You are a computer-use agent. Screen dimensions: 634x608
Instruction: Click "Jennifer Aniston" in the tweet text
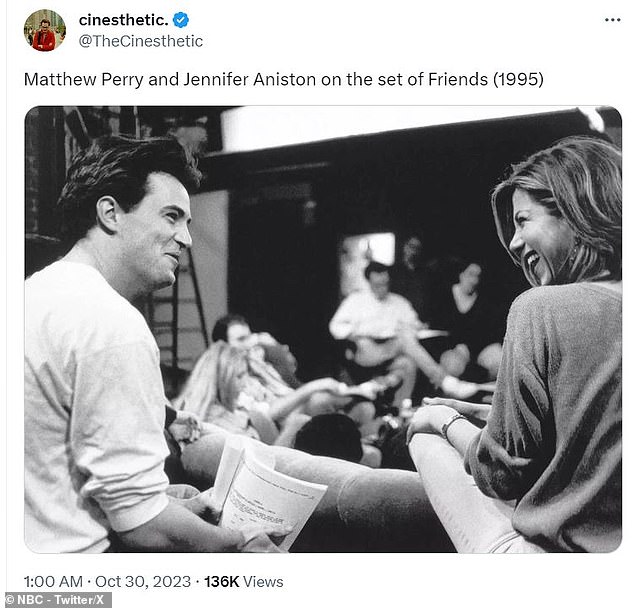(x=250, y=79)
